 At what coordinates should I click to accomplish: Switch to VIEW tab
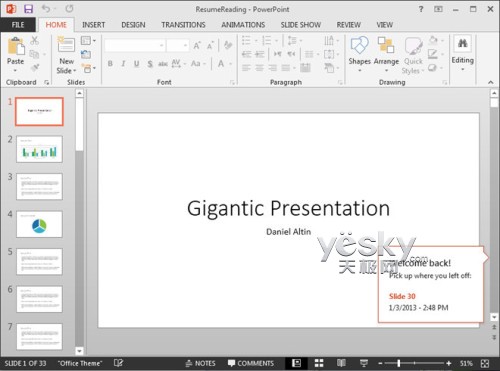384,25
